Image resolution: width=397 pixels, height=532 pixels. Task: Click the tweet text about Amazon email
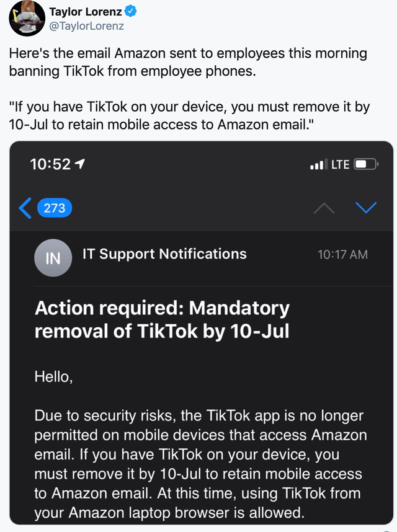click(x=187, y=62)
